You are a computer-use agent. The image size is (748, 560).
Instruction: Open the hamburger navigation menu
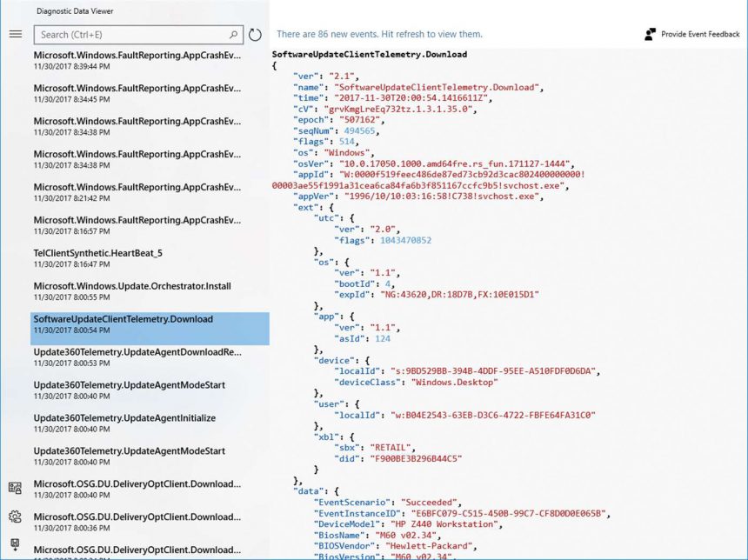16,34
